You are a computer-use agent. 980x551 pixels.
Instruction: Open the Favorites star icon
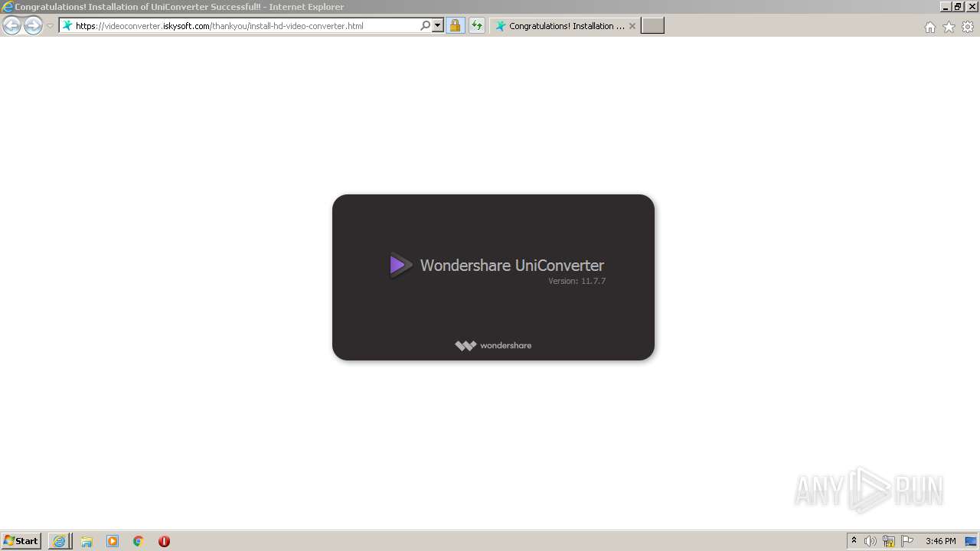949,27
